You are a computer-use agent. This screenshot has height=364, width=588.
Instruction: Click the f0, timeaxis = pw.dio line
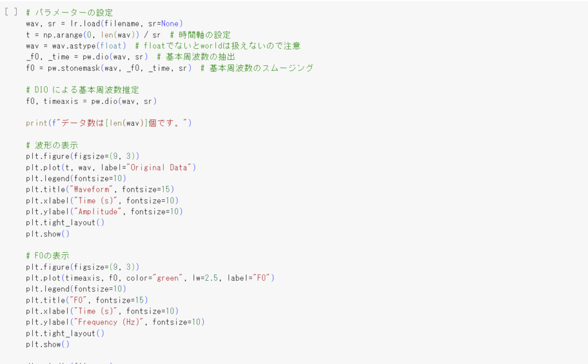coord(91,101)
